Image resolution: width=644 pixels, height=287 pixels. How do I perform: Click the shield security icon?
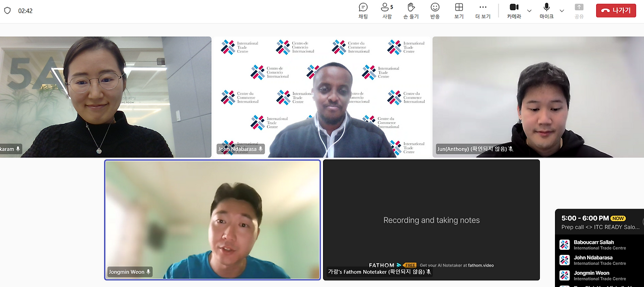pyautogui.click(x=8, y=11)
